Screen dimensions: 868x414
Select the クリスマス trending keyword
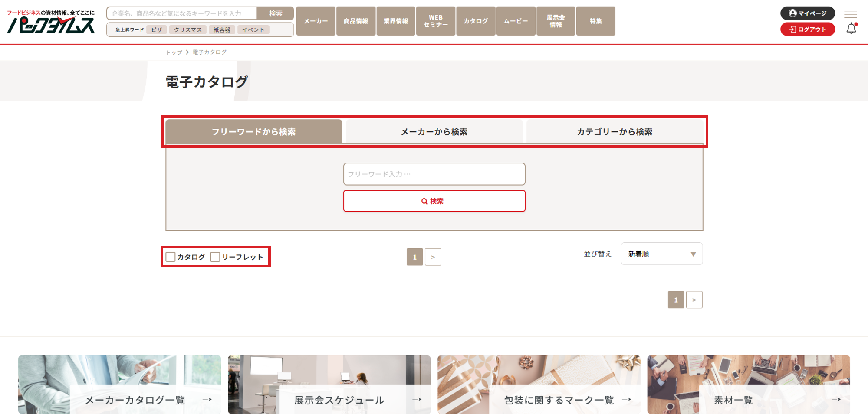click(x=187, y=30)
